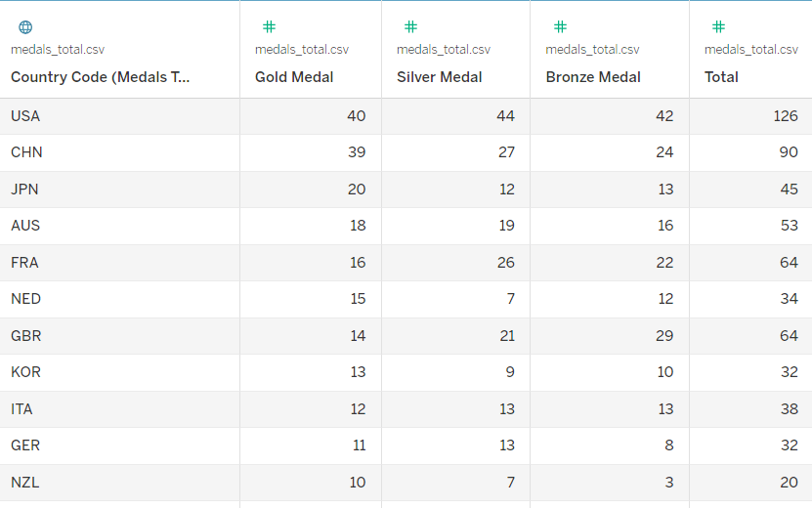
Task: Select the NZL row cell
Action: 119,482
